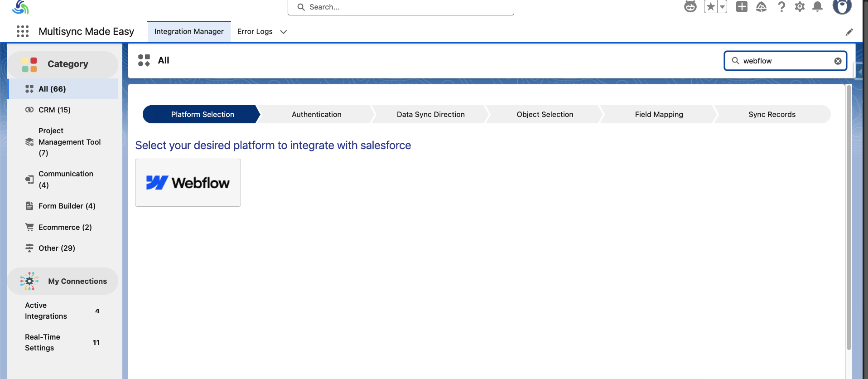Viewport: 868px width, 379px height.
Task: View Active Integrations list
Action: (63, 311)
